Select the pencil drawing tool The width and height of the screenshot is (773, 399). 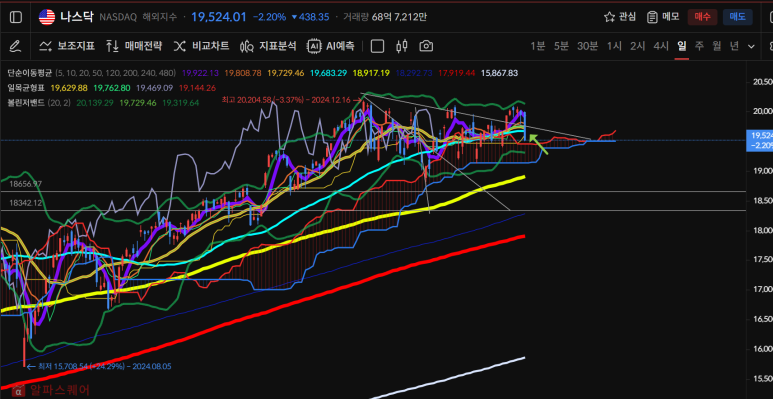tap(15, 46)
